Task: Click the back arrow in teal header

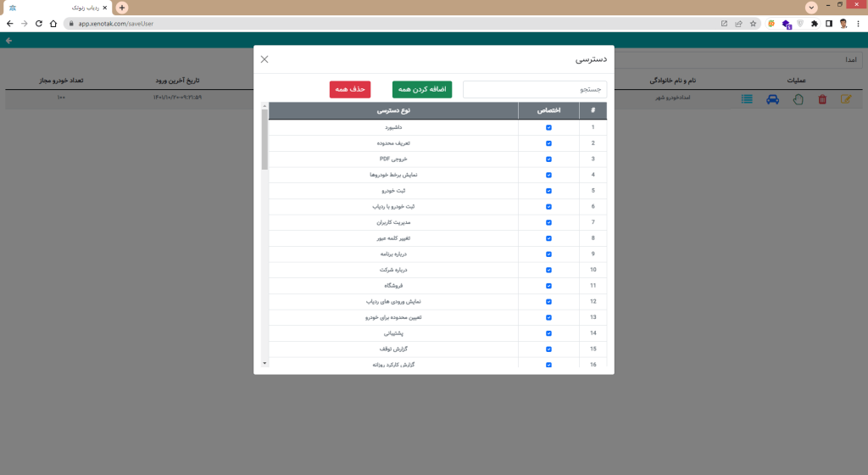Action: 8,40
